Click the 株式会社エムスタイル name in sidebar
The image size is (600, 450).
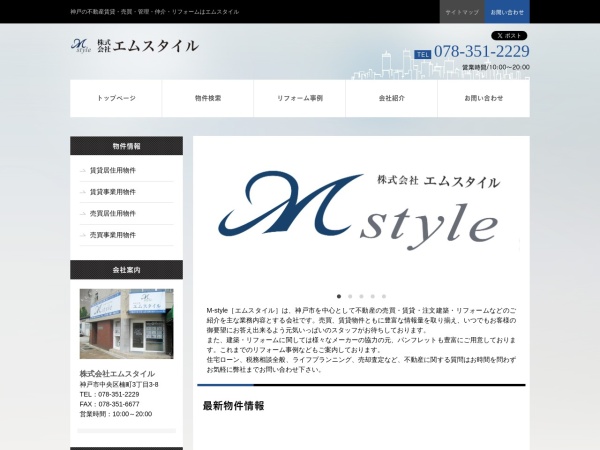(117, 374)
